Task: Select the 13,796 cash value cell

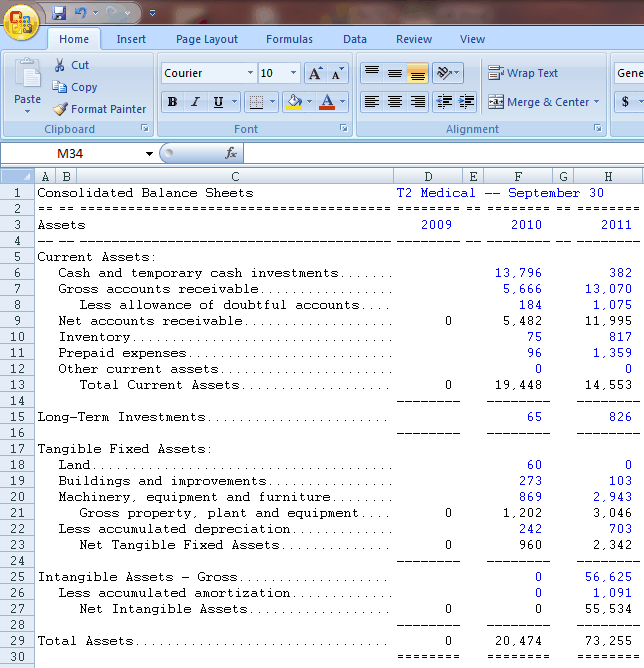Action: [x=518, y=273]
